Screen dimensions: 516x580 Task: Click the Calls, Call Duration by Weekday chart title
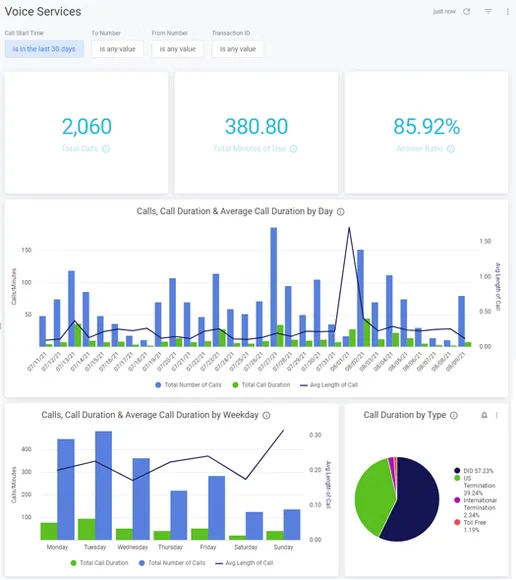point(150,415)
